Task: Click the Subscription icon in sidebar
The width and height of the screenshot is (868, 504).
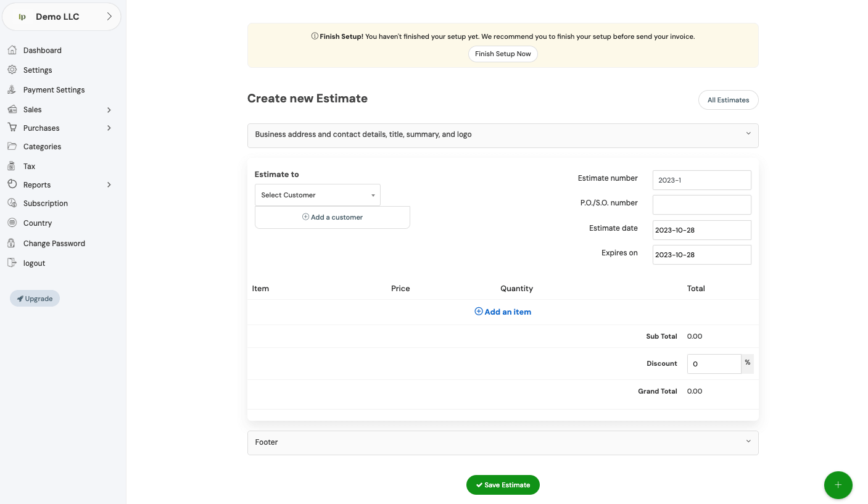Action: 12,203
